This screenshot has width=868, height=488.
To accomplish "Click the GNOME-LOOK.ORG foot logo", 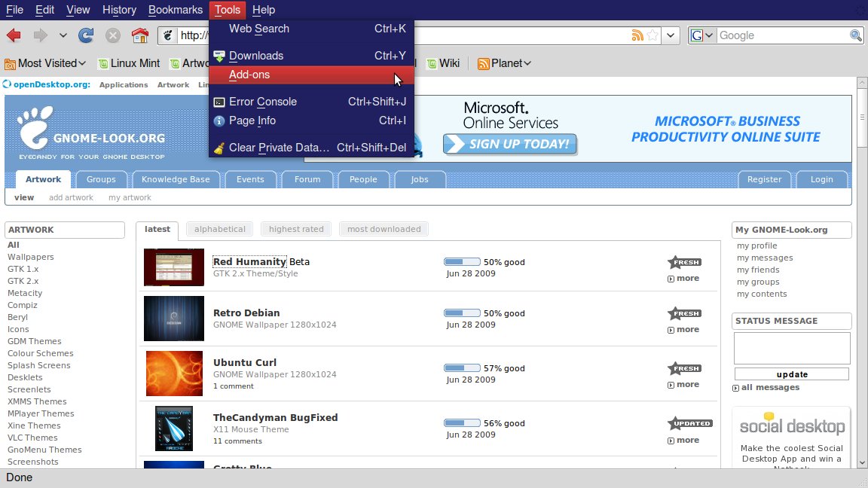I will (35, 128).
